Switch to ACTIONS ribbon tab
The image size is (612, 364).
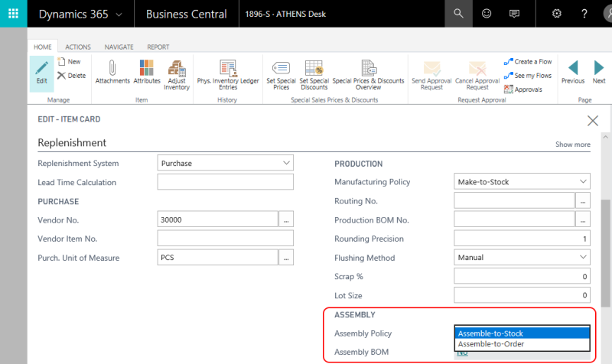click(x=78, y=47)
